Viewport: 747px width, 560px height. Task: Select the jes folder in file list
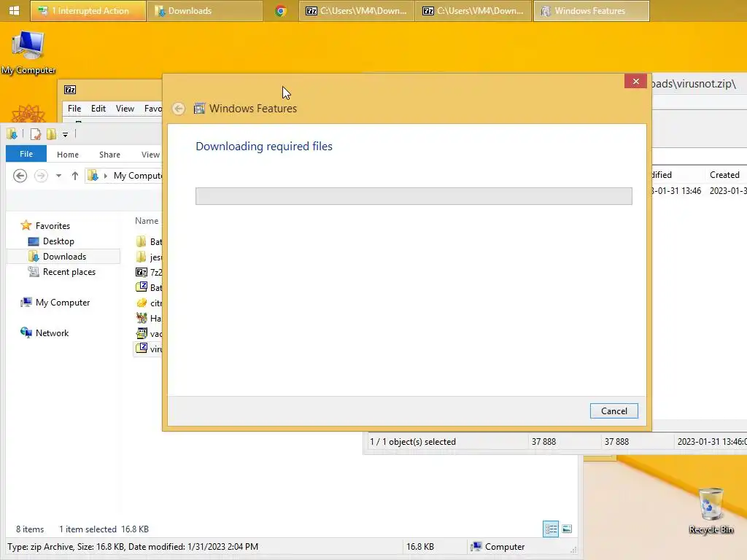[148, 257]
